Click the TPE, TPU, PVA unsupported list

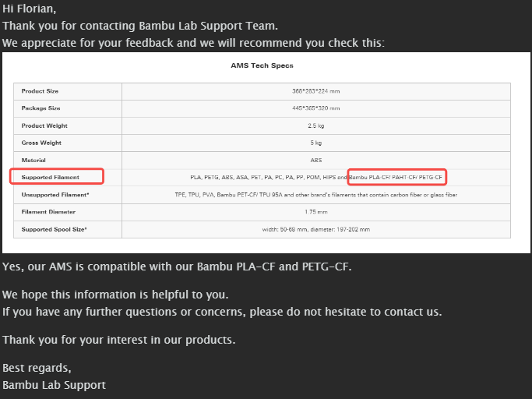(x=316, y=195)
